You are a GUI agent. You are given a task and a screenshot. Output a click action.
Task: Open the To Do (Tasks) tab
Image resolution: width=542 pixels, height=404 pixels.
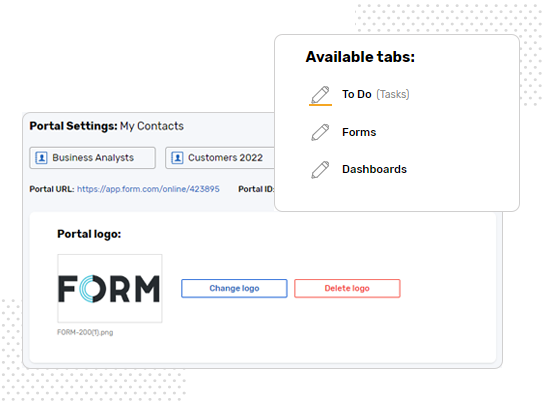click(375, 94)
